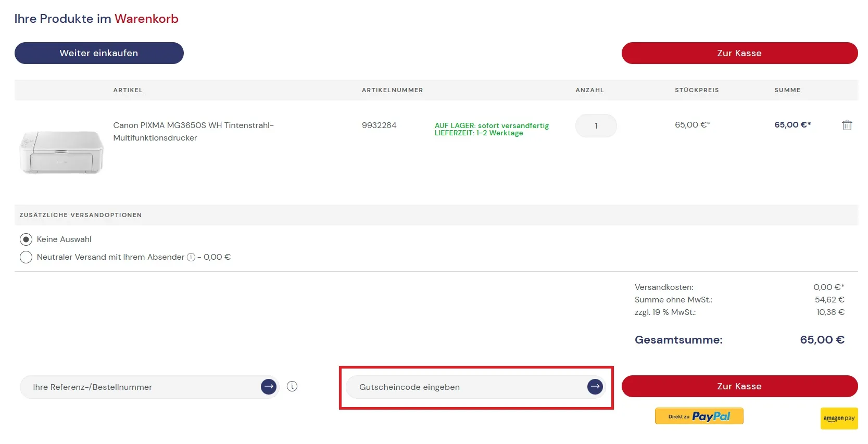The height and width of the screenshot is (444, 868).
Task: Delete the Canon printer from cart
Action: (847, 125)
